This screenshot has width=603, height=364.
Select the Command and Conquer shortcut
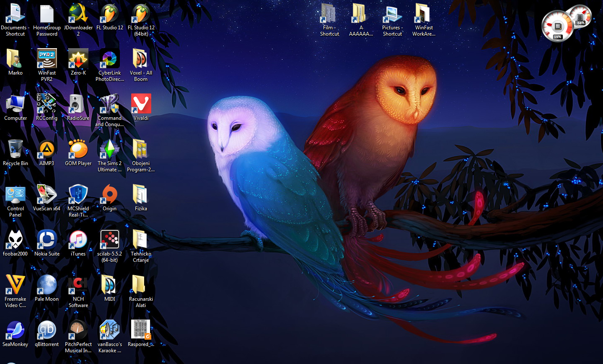pyautogui.click(x=110, y=103)
